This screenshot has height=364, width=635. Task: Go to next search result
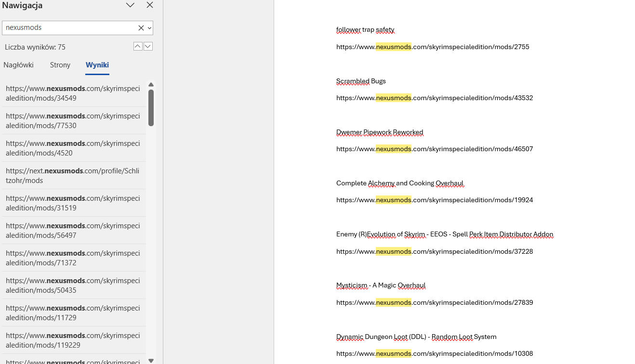point(148,46)
